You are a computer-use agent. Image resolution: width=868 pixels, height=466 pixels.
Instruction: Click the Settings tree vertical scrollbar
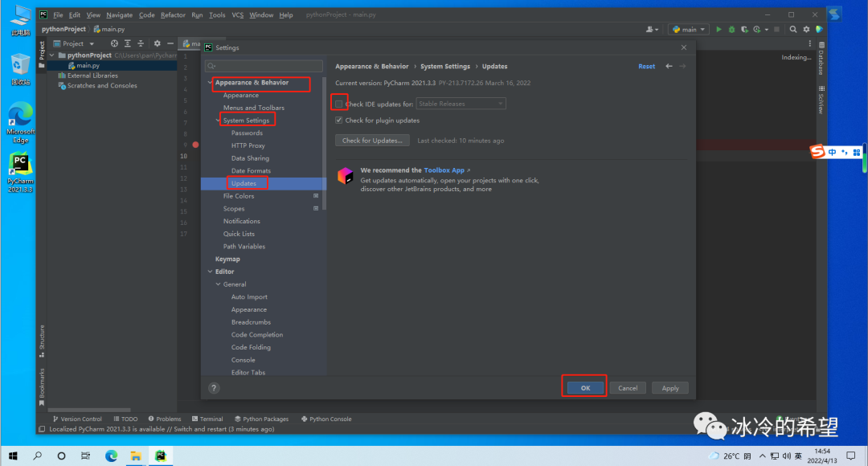324,143
